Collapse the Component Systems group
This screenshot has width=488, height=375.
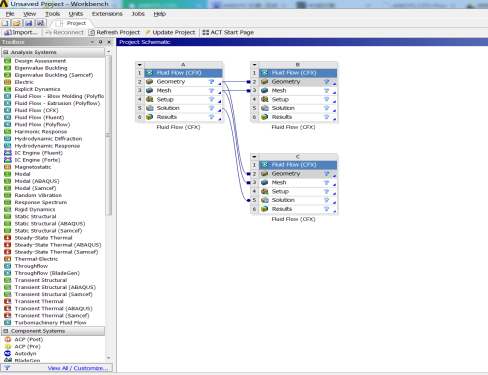tap(6, 331)
